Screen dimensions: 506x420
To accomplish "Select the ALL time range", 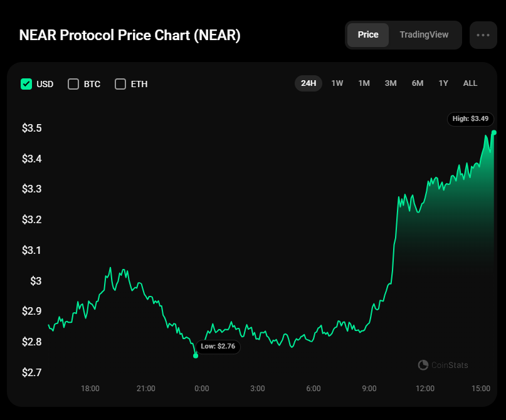I will pyautogui.click(x=470, y=83).
